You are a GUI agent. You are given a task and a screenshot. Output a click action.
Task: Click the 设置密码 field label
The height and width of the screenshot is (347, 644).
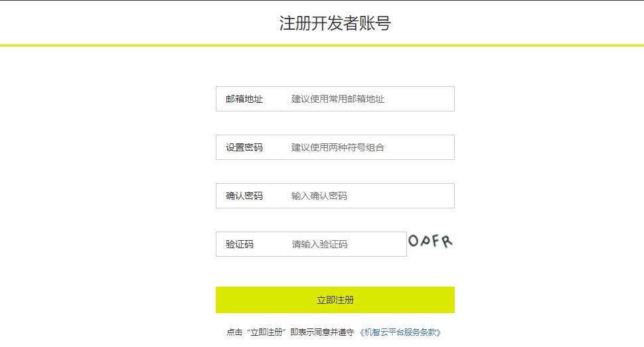pos(244,147)
